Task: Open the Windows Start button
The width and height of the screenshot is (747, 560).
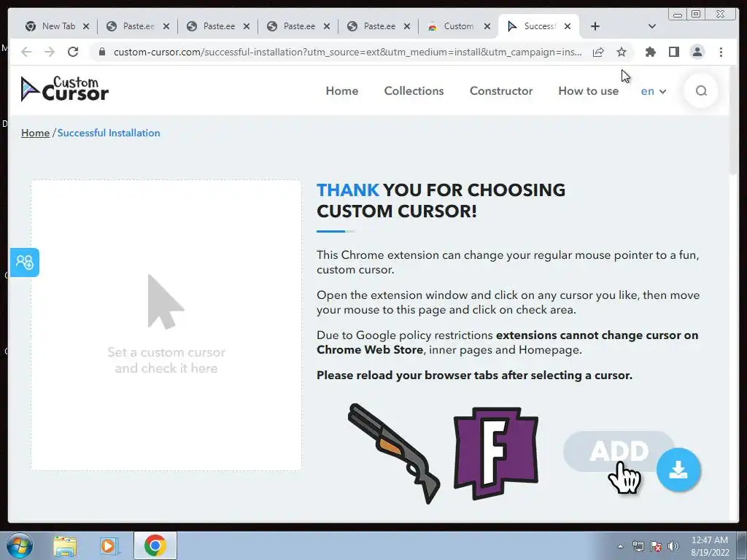Action: [x=20, y=545]
